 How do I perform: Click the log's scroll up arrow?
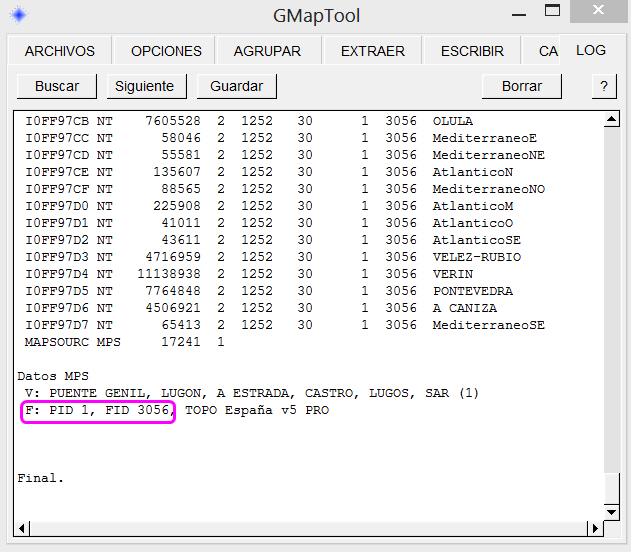click(x=611, y=119)
